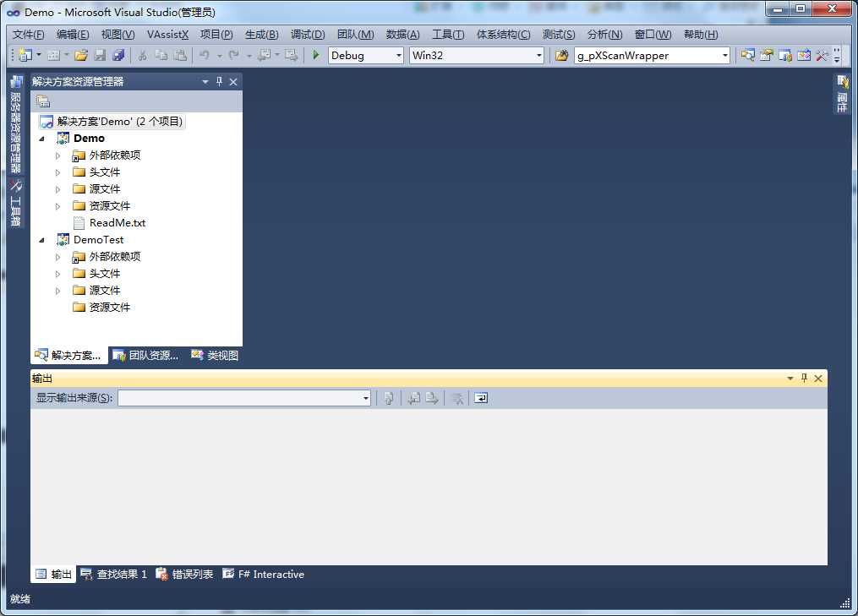This screenshot has height=616, width=858.
Task: Open Solution Explorer from the main toolbar
Action: (747, 55)
